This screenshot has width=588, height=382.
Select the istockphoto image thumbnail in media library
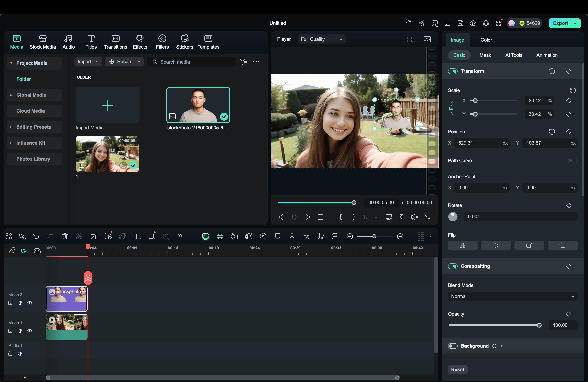click(198, 105)
